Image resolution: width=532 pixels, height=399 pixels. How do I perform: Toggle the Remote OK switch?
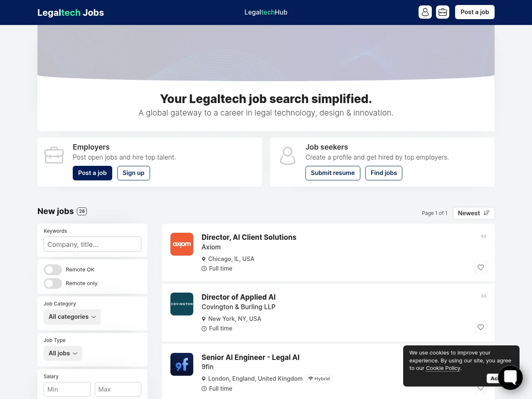53,270
